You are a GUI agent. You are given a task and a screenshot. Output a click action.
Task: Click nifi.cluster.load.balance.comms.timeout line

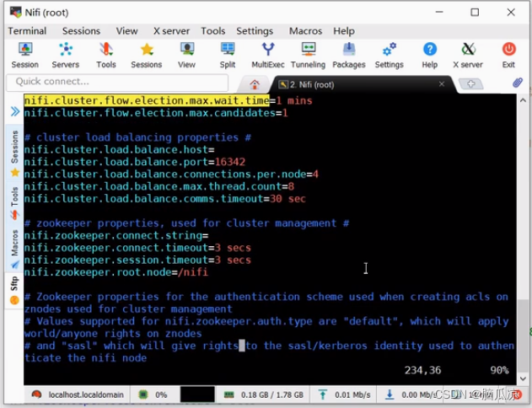click(165, 198)
